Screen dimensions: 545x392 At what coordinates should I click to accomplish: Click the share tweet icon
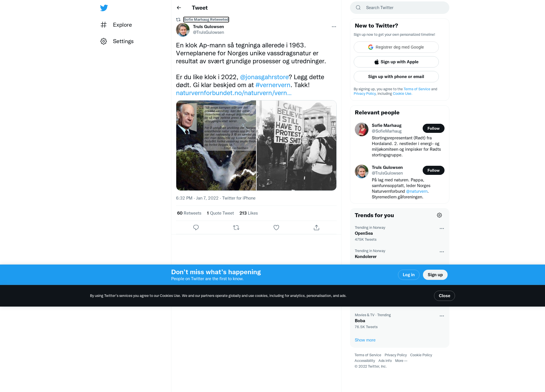316,227
